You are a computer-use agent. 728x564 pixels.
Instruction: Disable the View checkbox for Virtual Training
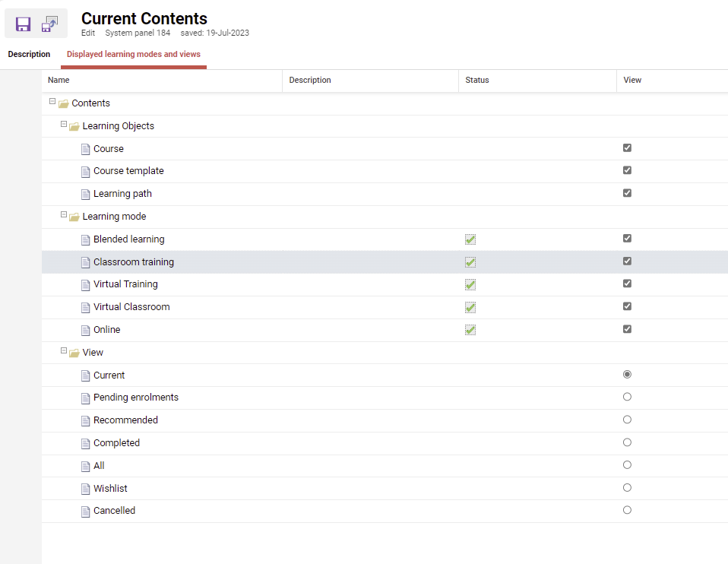click(627, 284)
